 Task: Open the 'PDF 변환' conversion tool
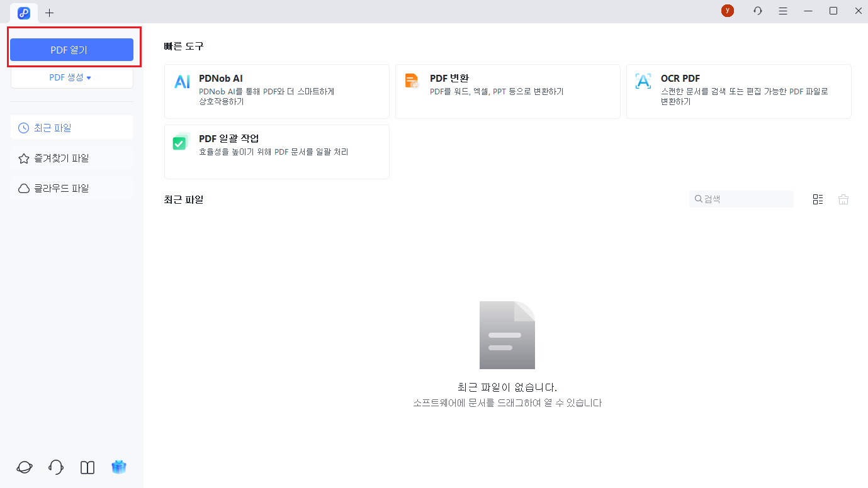coord(507,91)
